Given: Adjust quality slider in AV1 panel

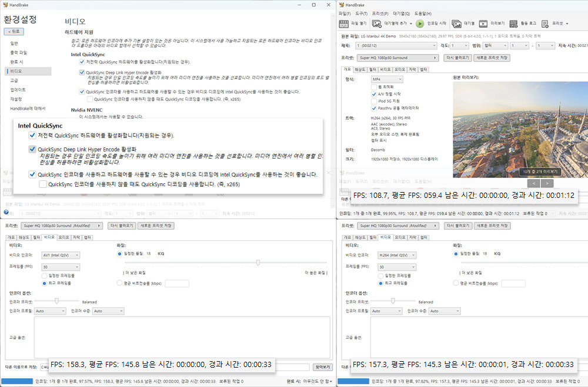Looking at the screenshot, I should [258, 263].
